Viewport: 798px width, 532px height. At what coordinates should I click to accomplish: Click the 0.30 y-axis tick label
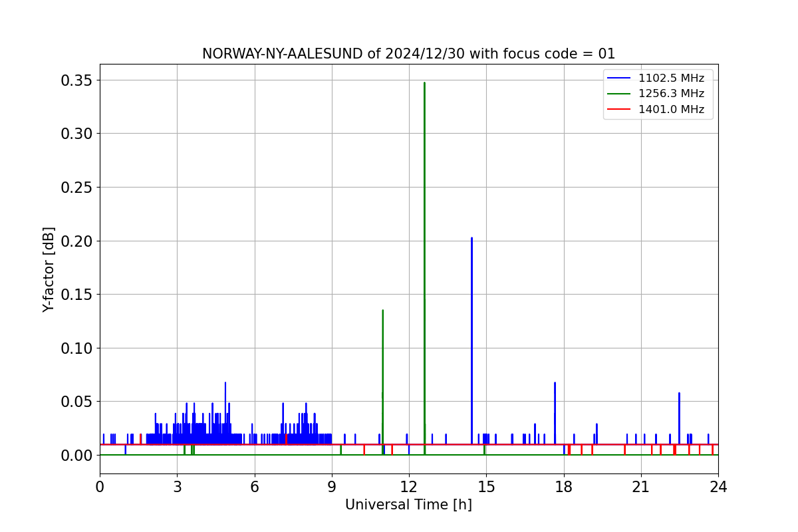click(76, 134)
